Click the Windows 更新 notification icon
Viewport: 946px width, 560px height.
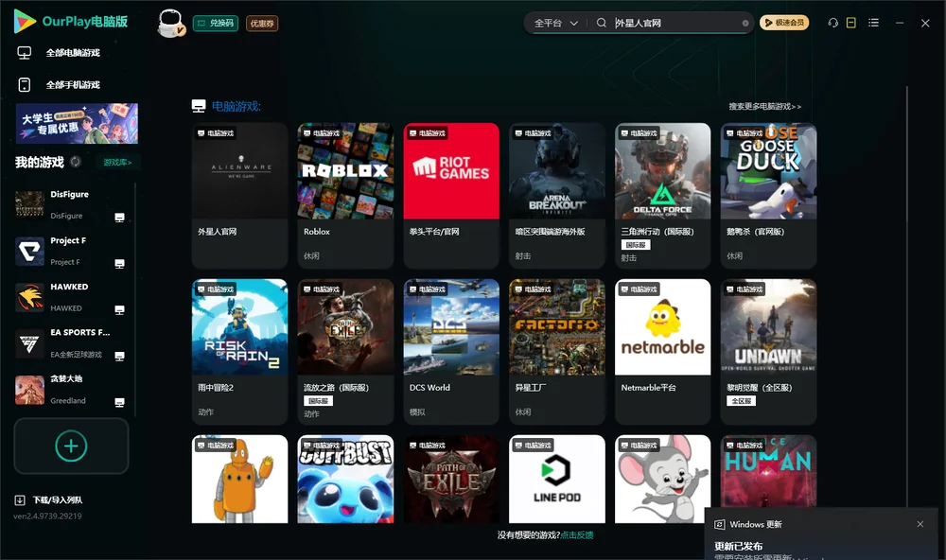coord(719,524)
